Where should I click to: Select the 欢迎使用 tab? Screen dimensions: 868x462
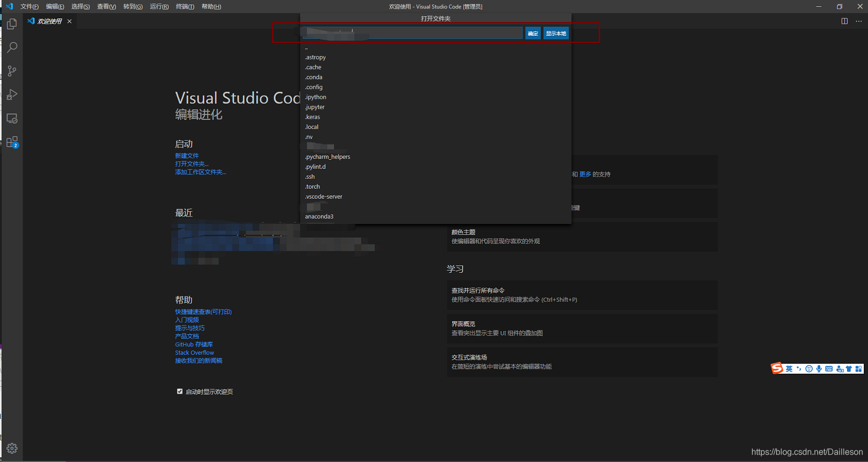point(49,21)
